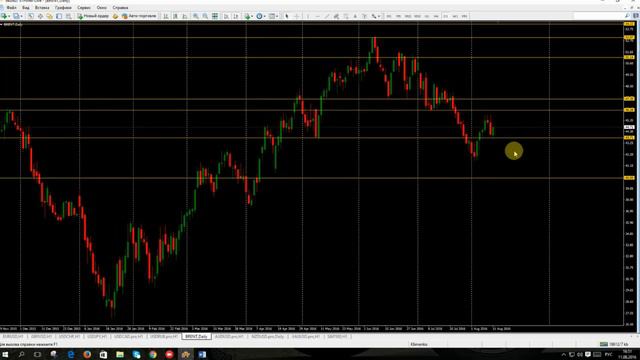Open Chrome from the taskbar
640x360 pixels.
pyautogui.click(x=153, y=355)
